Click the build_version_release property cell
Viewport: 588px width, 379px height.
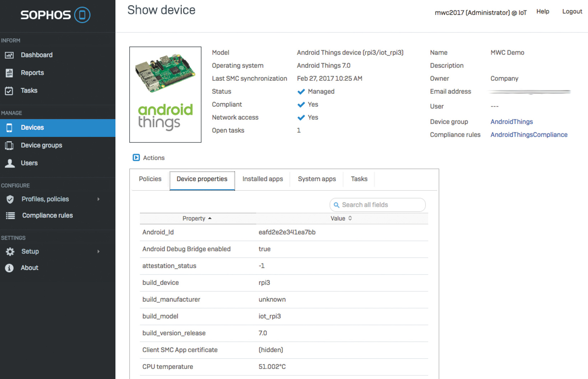174,333
